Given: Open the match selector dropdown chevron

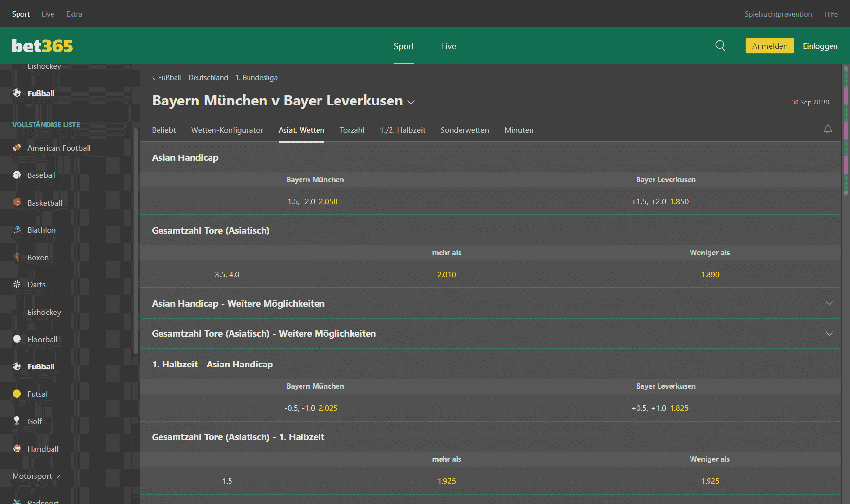Looking at the screenshot, I should pyautogui.click(x=411, y=102).
